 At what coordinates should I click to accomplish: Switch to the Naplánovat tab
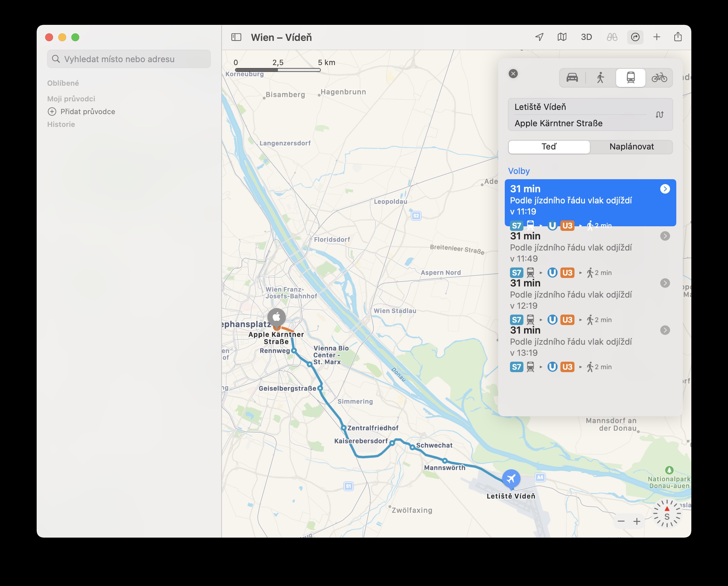[x=631, y=146]
